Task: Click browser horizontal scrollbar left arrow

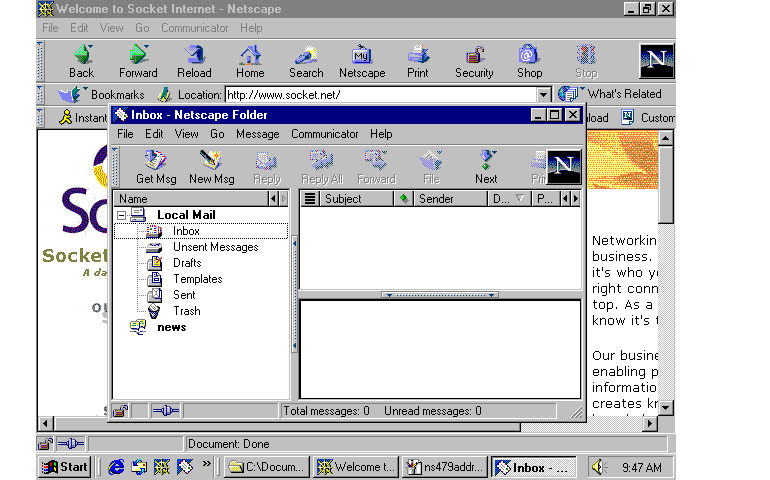Action: [46, 424]
